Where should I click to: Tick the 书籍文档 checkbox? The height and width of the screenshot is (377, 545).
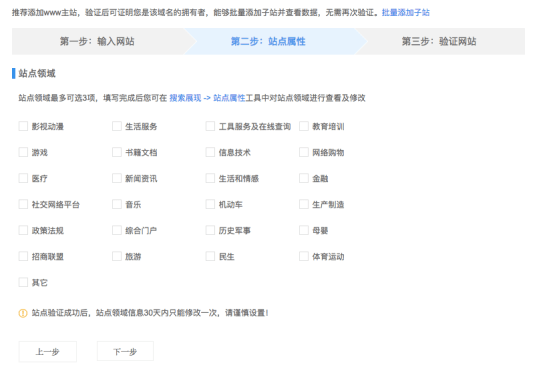coord(117,152)
